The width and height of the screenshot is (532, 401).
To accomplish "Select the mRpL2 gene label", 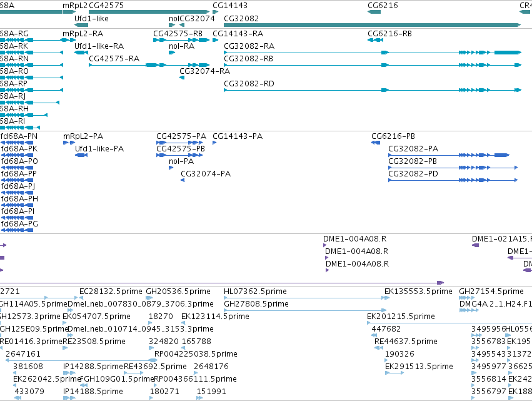I will pos(75,6).
